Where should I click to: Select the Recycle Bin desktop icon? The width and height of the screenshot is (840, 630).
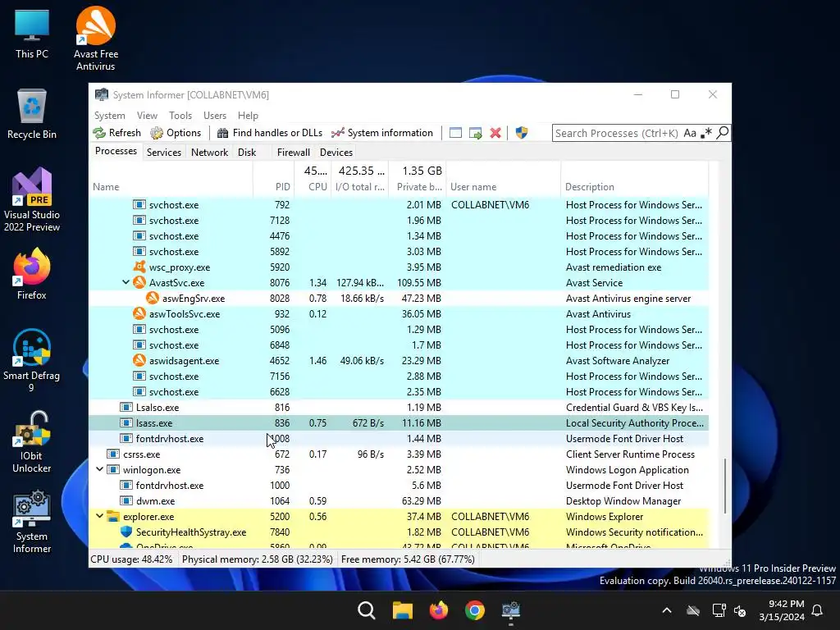point(32,114)
